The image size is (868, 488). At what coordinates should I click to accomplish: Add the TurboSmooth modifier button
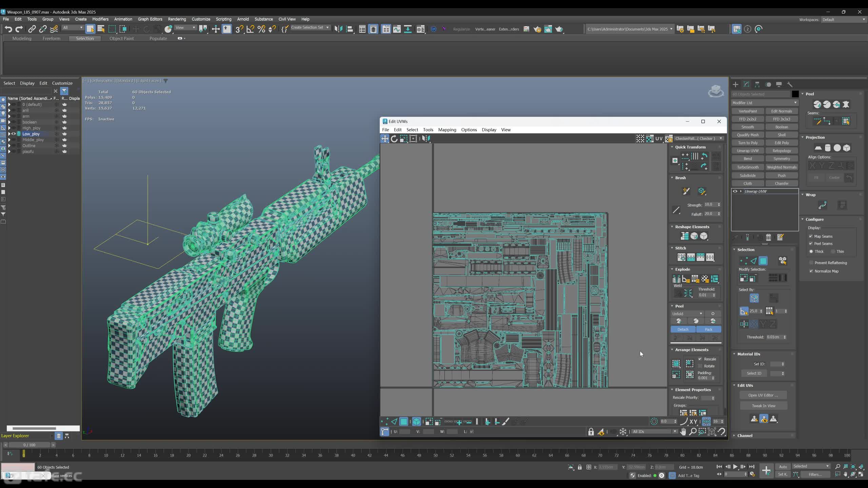point(748,167)
